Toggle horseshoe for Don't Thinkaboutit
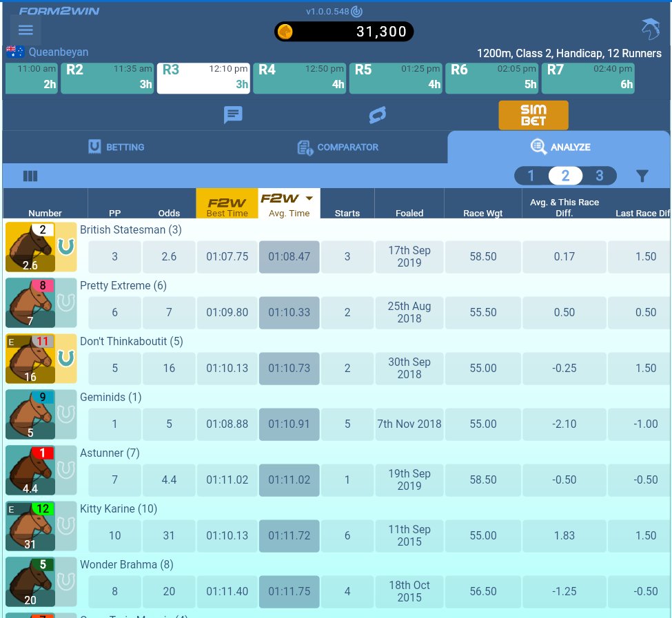 [x=66, y=358]
